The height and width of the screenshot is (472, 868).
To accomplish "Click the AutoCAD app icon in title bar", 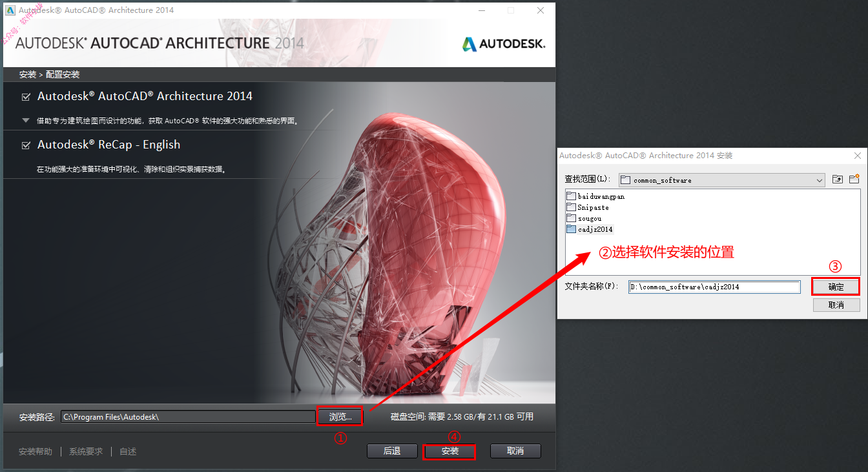I will coord(10,10).
